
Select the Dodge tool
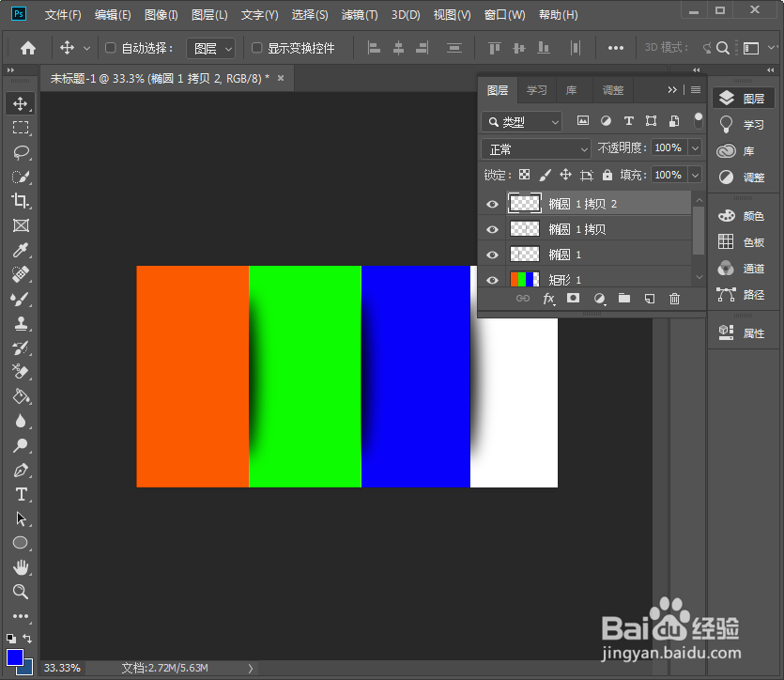click(21, 445)
